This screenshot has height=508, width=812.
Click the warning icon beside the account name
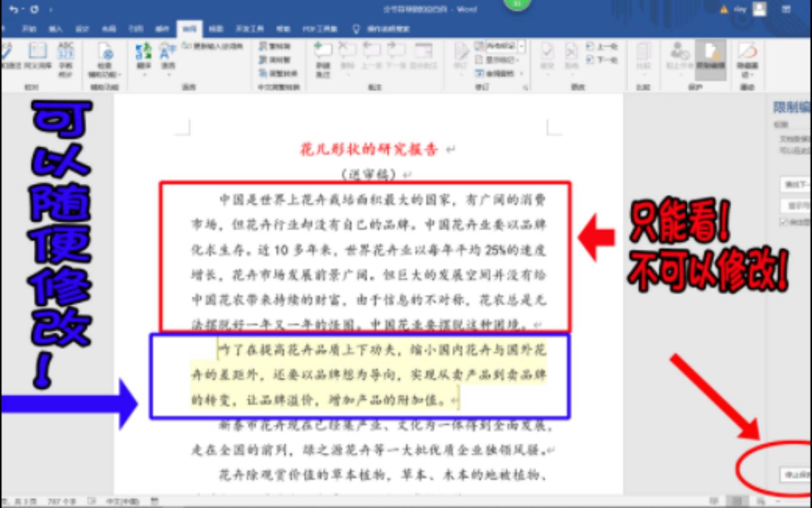pyautogui.click(x=724, y=9)
